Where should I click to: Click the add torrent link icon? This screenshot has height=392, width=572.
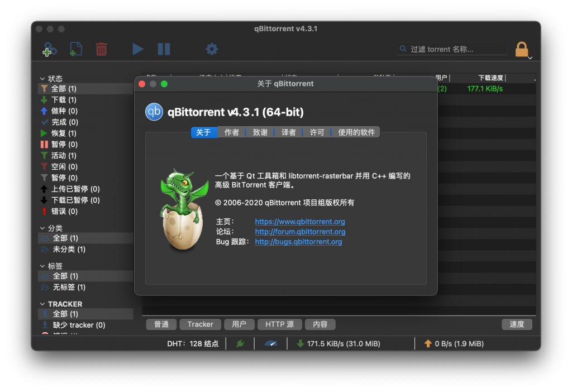(x=50, y=49)
